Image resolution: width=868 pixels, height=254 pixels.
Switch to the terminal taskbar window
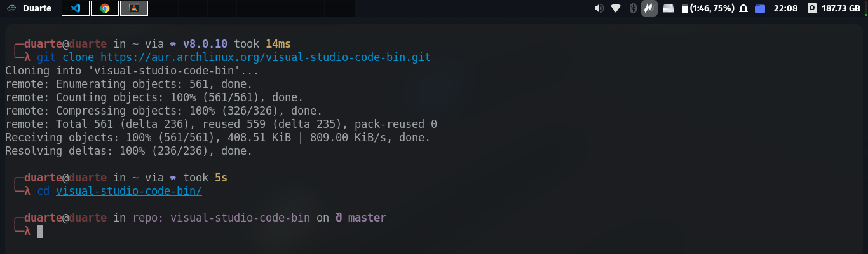134,8
